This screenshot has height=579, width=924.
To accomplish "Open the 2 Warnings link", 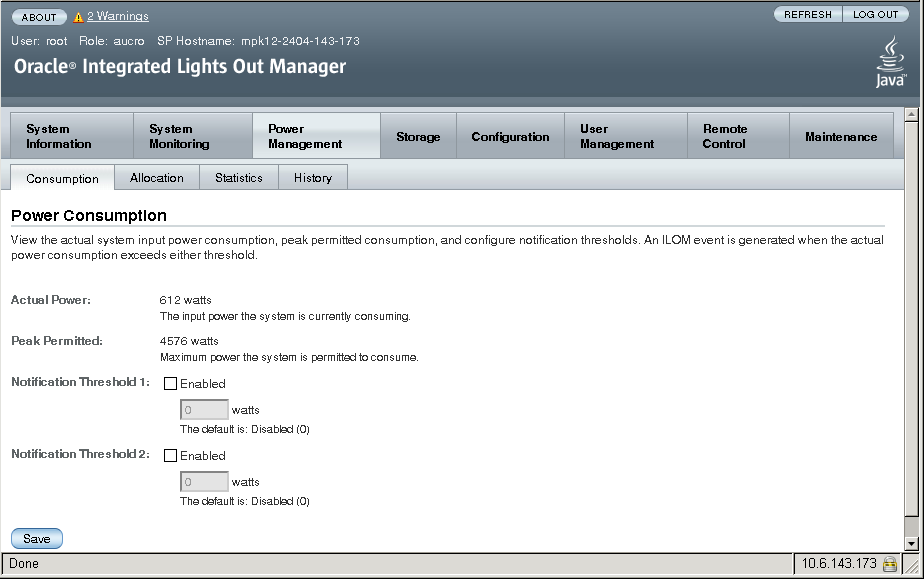I will point(118,16).
